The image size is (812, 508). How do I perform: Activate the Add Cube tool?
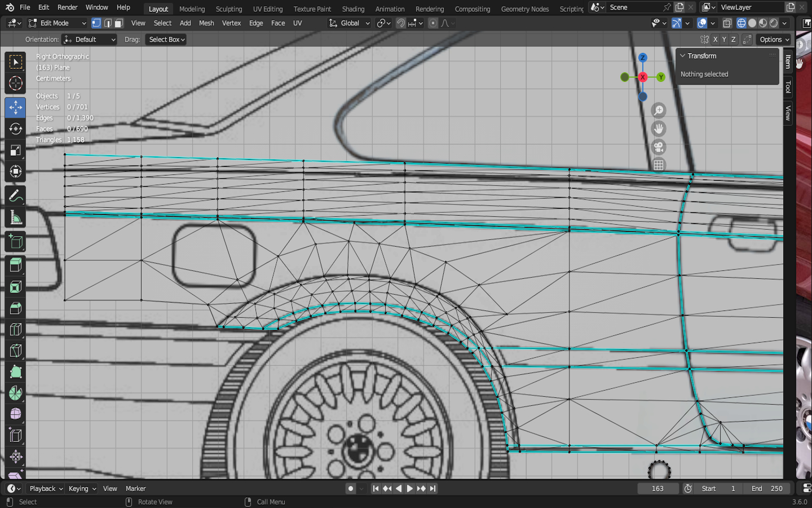coord(16,242)
